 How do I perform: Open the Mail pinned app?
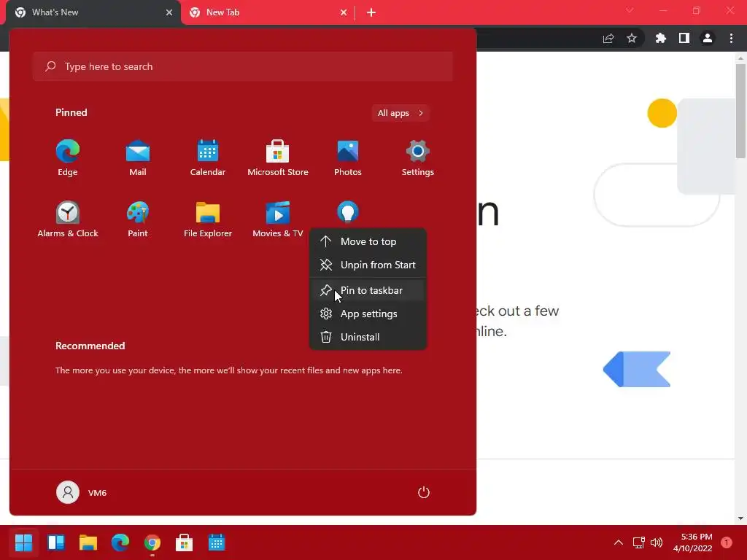tap(138, 158)
